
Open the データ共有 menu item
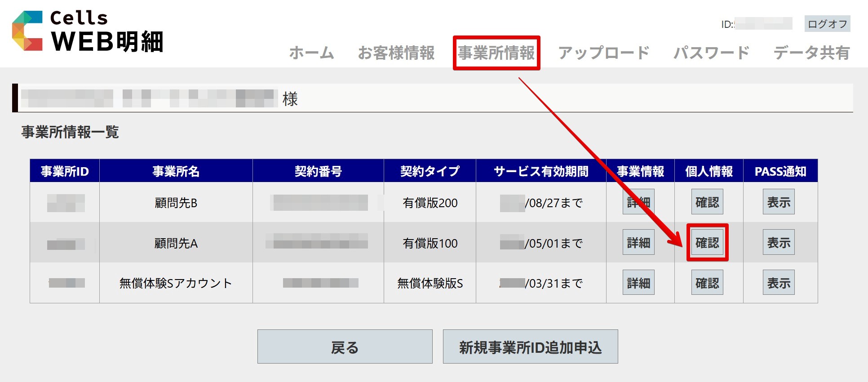[x=811, y=53]
